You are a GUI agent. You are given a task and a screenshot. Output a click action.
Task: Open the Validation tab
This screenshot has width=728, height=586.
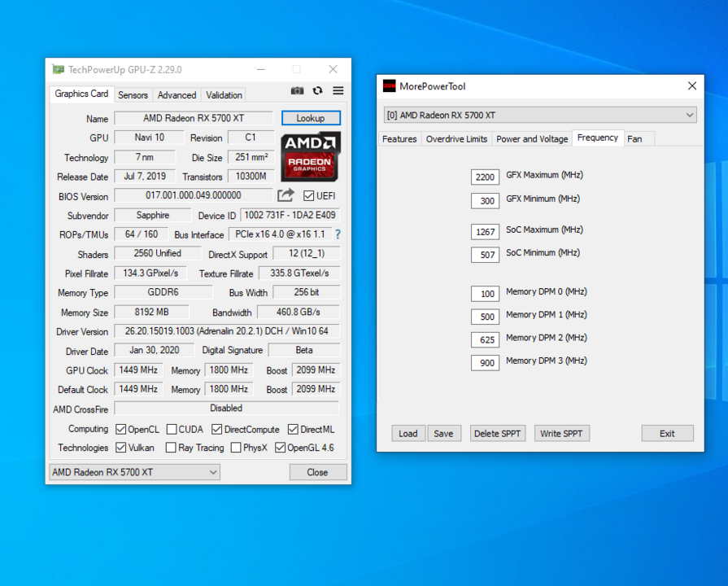click(224, 95)
